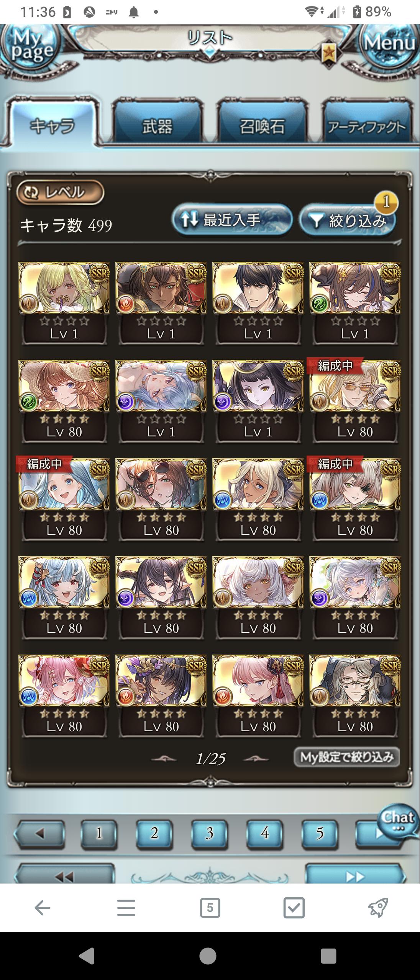This screenshot has width=420, height=980.
Task: Toggle My設定で絞り込み filter
Action: (x=346, y=756)
